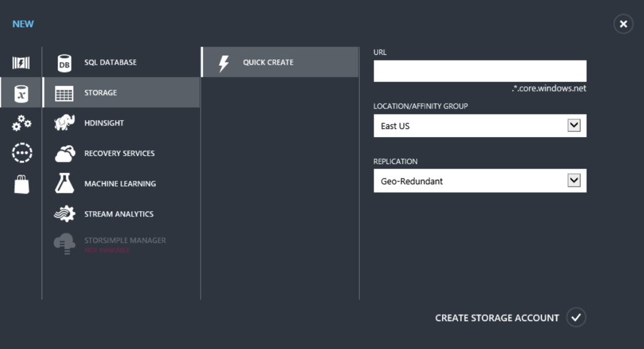Image resolution: width=644 pixels, height=349 pixels.
Task: Close the New dialog
Action: click(x=623, y=24)
